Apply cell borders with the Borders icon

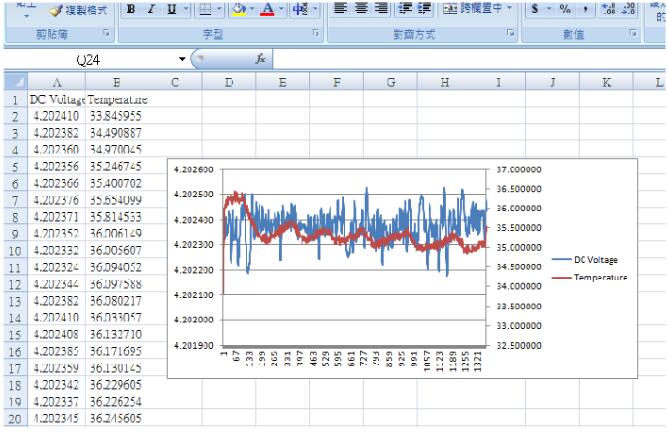[x=205, y=9]
